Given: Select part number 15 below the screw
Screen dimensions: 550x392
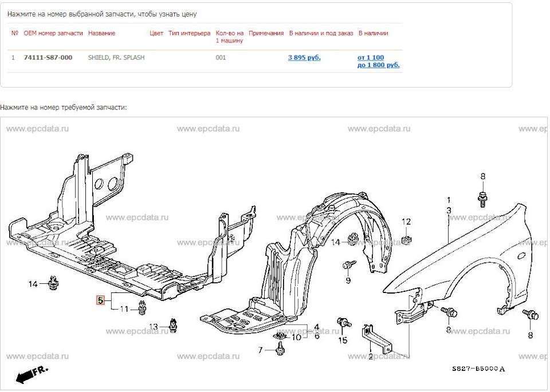Looking at the screenshot, I should coord(343,340).
